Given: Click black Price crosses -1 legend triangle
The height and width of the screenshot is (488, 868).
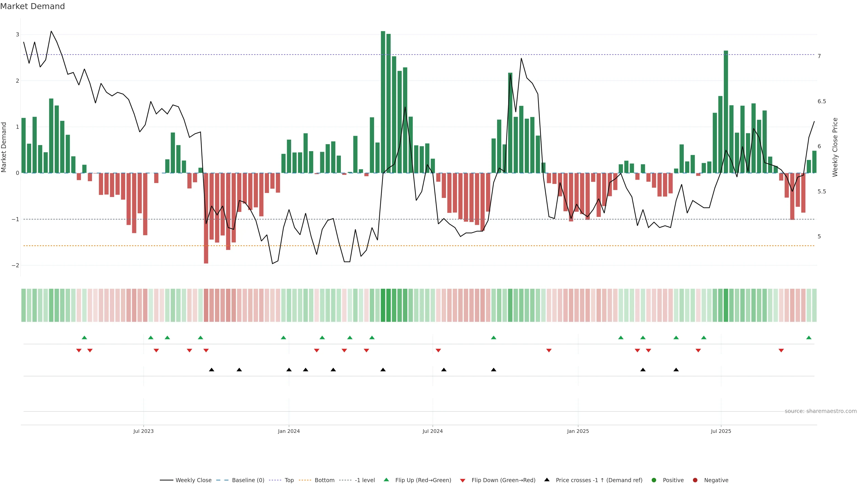Looking at the screenshot, I should pos(547,480).
